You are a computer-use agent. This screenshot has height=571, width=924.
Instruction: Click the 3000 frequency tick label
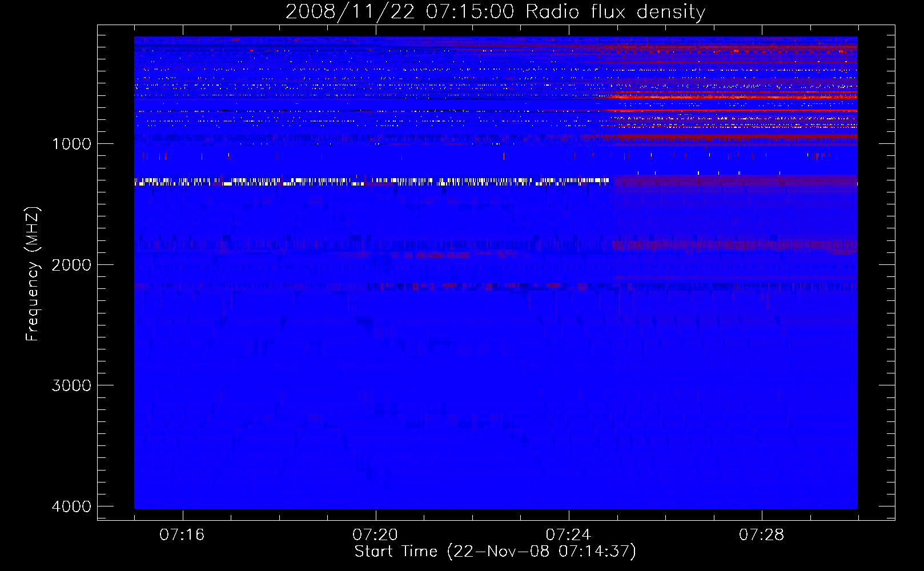coord(71,385)
